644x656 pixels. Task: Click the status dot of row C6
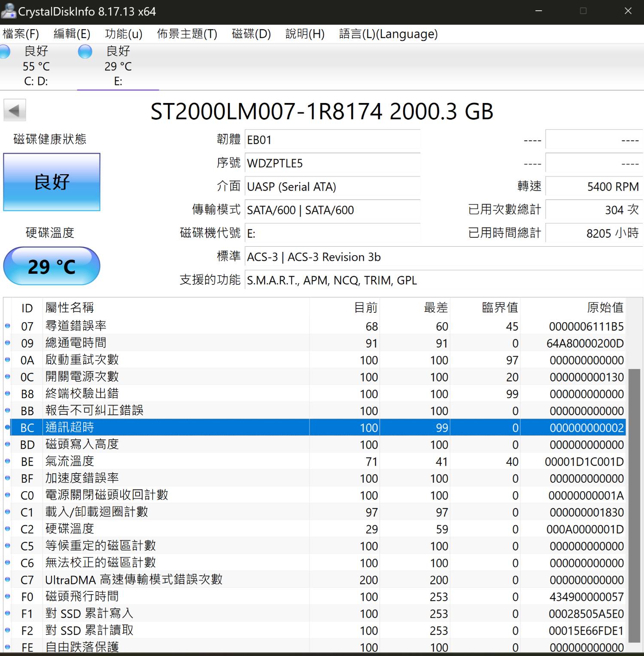point(7,563)
